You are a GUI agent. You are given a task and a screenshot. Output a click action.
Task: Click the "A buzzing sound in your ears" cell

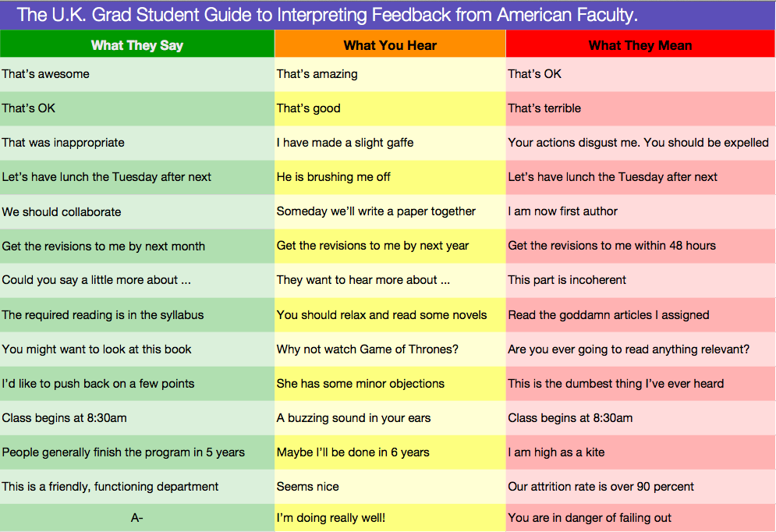[x=354, y=418]
